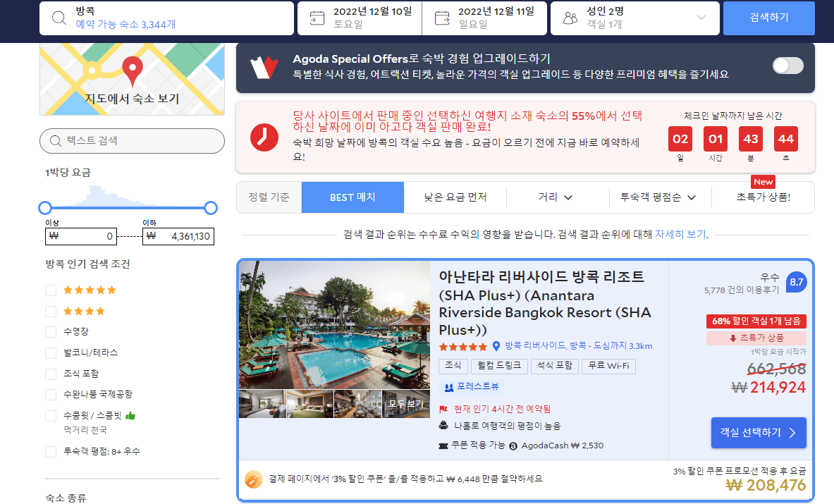
Task: Check the 5-star filter checkbox
Action: tap(51, 290)
